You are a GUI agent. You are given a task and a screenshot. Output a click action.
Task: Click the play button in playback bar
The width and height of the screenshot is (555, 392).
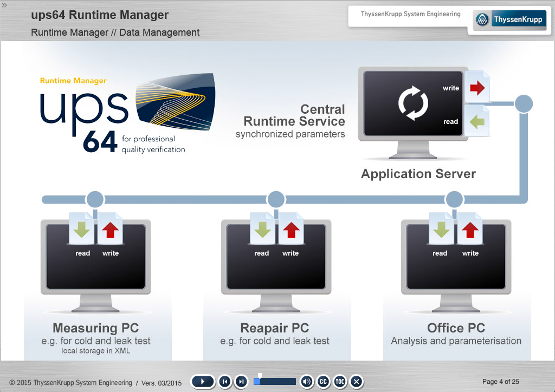coord(203,382)
